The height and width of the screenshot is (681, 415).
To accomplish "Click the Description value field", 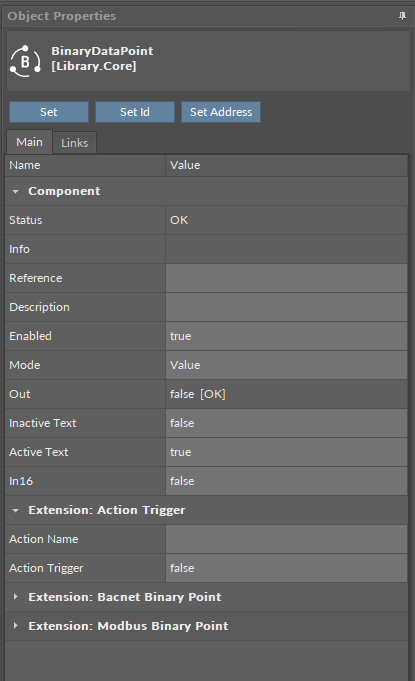I will [x=286, y=307].
